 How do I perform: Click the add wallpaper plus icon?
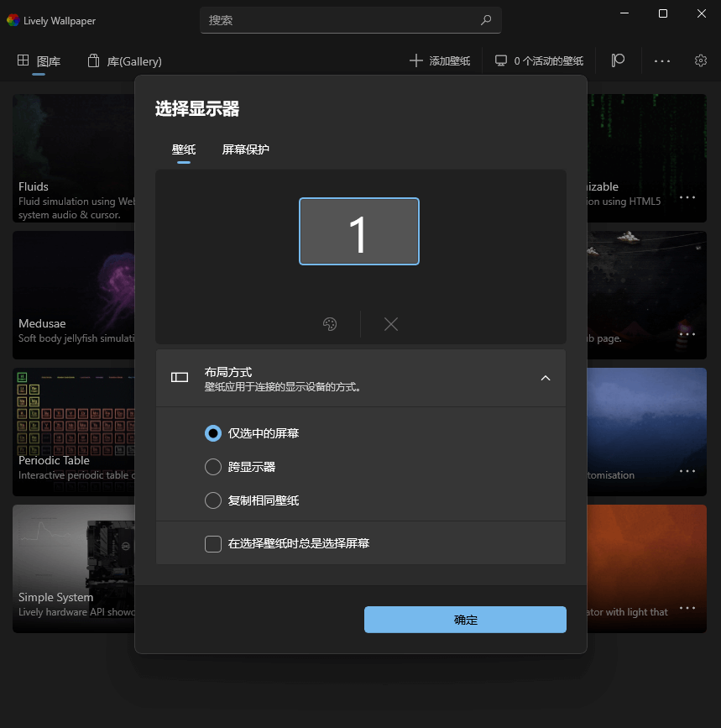pyautogui.click(x=415, y=60)
